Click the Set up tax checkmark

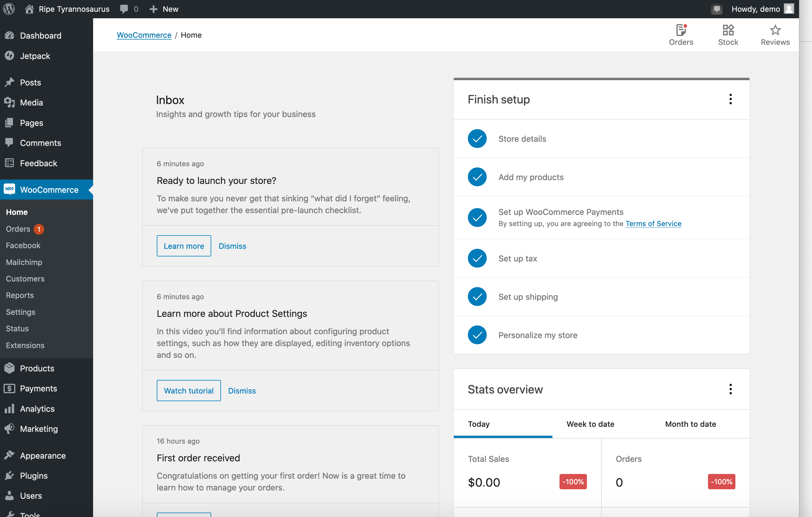coord(477,258)
